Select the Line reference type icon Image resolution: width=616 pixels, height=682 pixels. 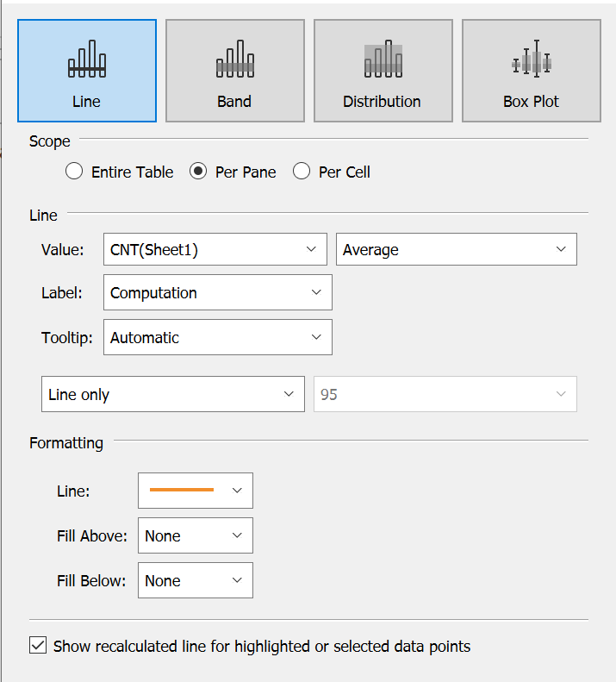87,59
